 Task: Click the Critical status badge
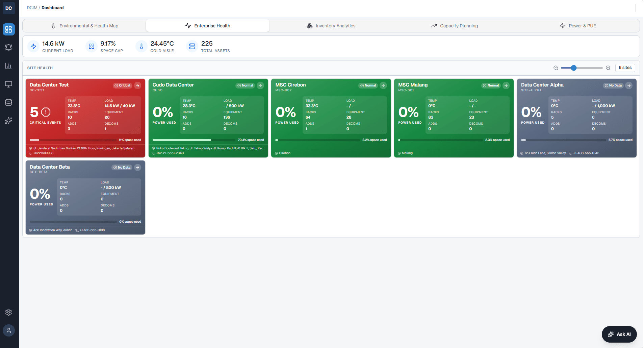122,85
